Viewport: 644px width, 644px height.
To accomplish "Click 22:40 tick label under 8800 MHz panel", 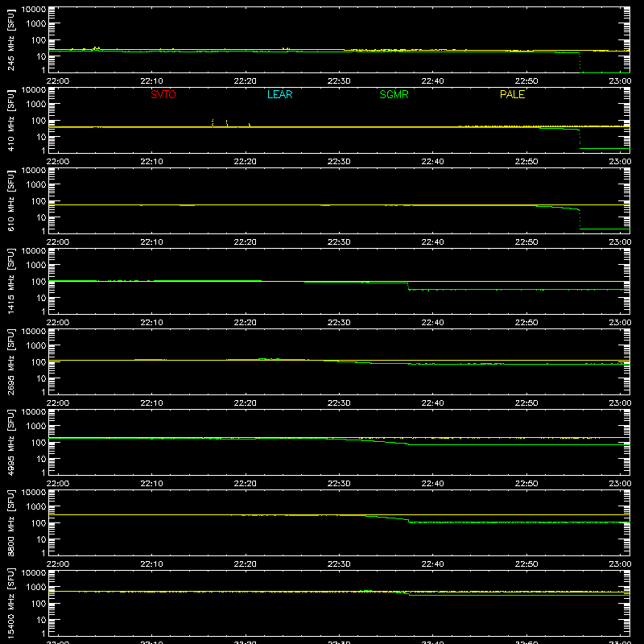I will tap(432, 564).
